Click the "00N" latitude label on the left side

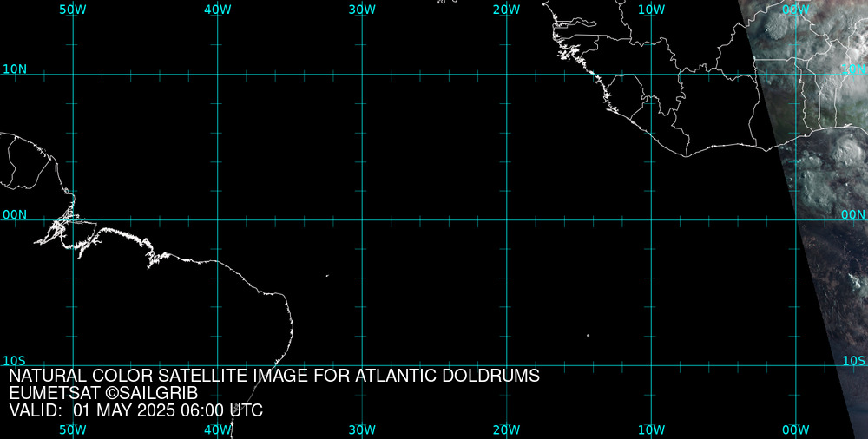[15, 215]
